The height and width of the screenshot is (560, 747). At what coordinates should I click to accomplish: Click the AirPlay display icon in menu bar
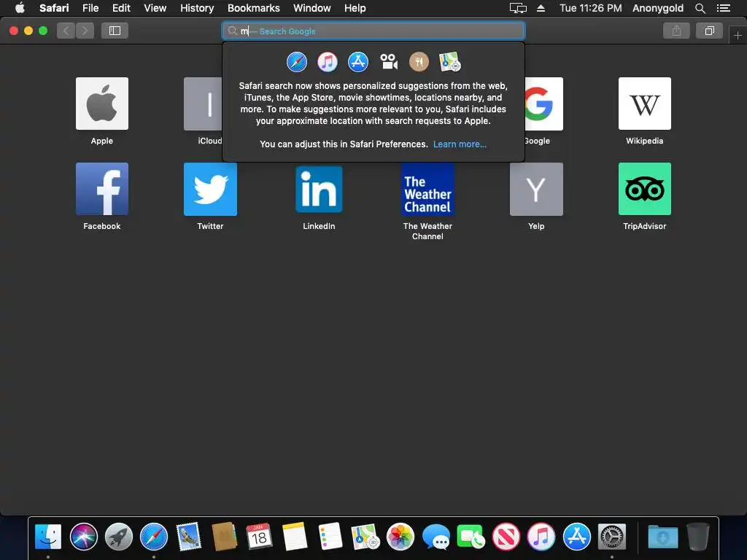click(518, 8)
